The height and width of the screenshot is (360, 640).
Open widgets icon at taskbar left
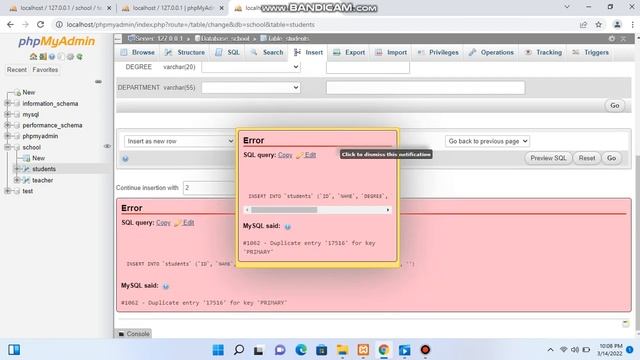[14, 350]
